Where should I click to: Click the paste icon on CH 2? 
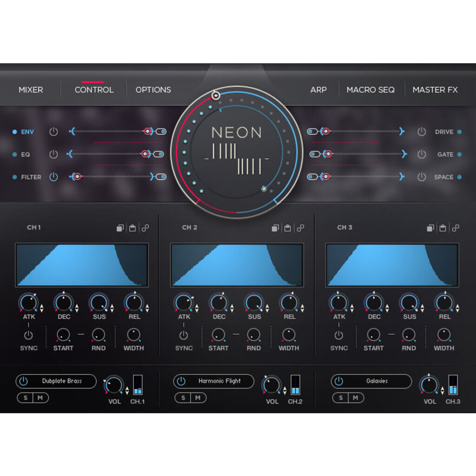[288, 228]
